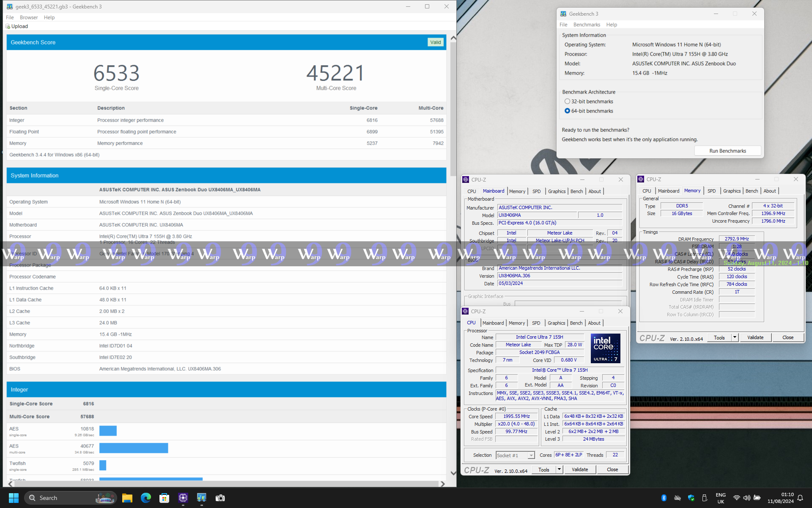Image resolution: width=812 pixels, height=508 pixels.
Task: Switch to CPU tab in the CPU-Z Memory window
Action: tap(647, 191)
